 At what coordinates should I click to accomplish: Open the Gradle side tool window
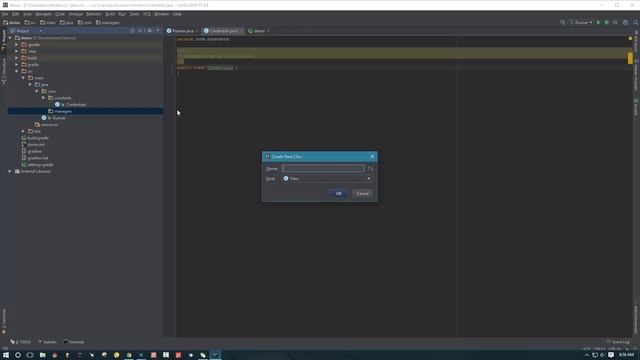[636, 107]
